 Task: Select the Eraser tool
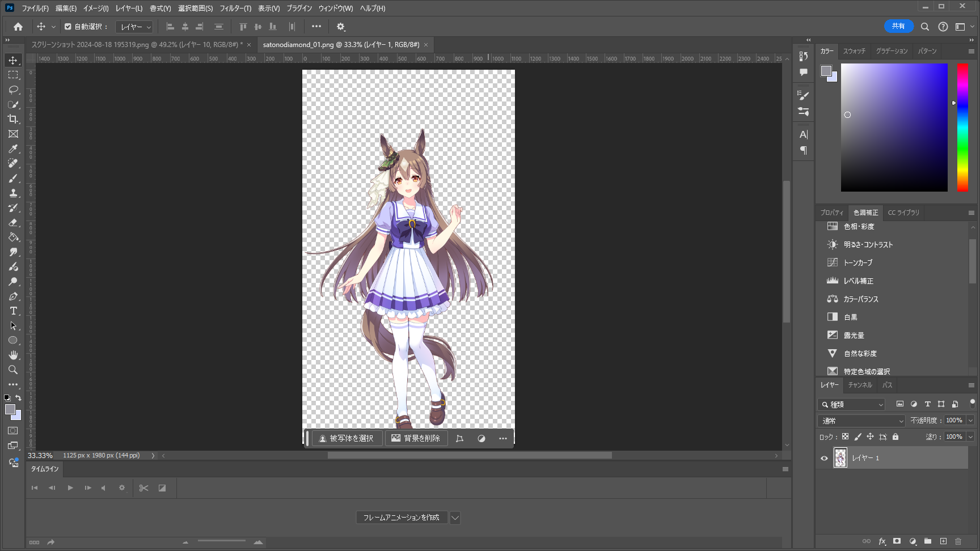click(13, 222)
